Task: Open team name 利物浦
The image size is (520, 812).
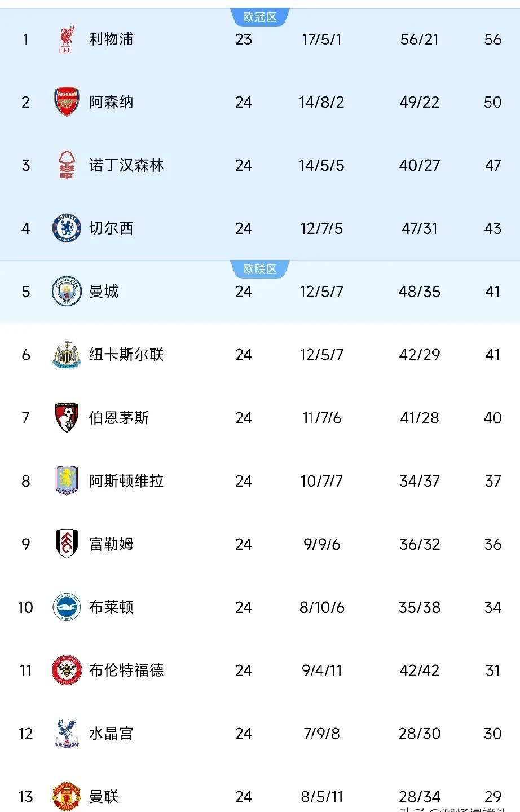Action: coord(111,39)
